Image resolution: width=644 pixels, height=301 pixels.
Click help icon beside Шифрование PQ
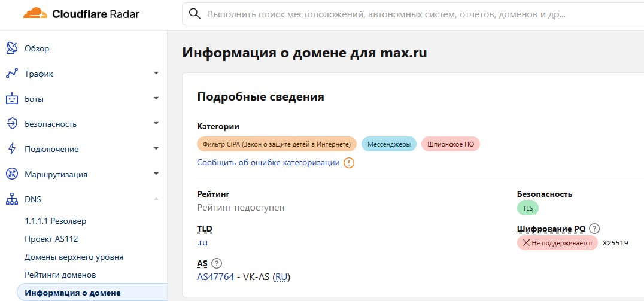point(594,229)
